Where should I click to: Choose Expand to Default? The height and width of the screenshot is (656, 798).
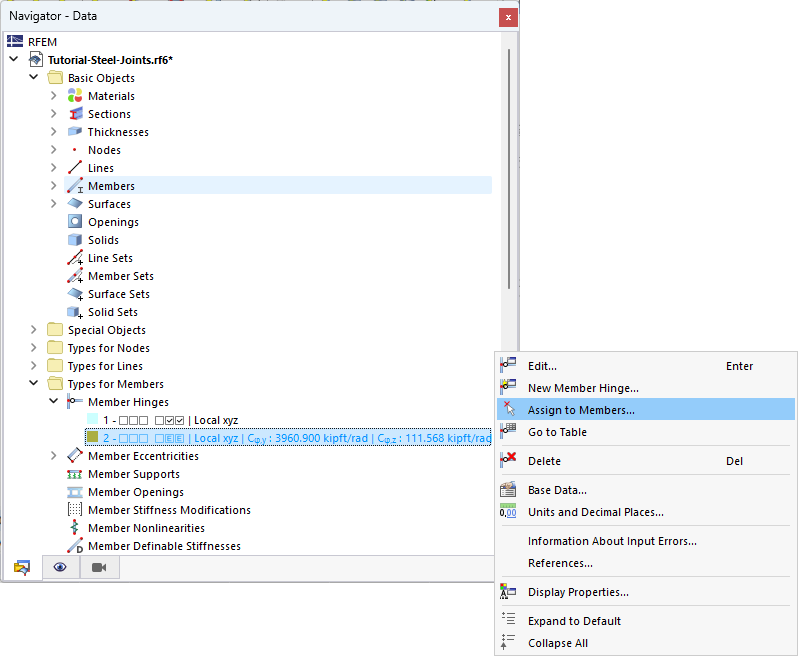645,620
